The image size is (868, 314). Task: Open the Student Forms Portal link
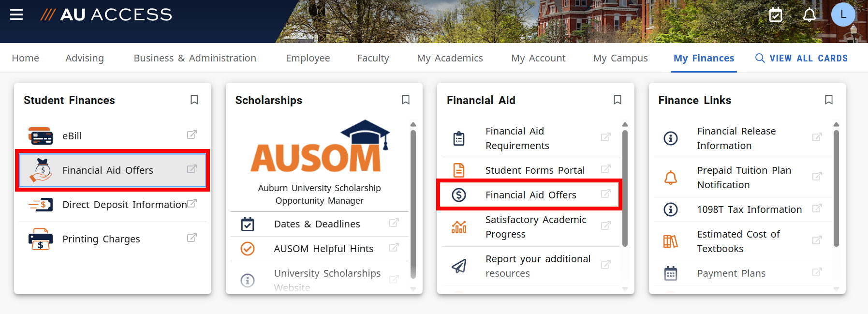click(535, 170)
